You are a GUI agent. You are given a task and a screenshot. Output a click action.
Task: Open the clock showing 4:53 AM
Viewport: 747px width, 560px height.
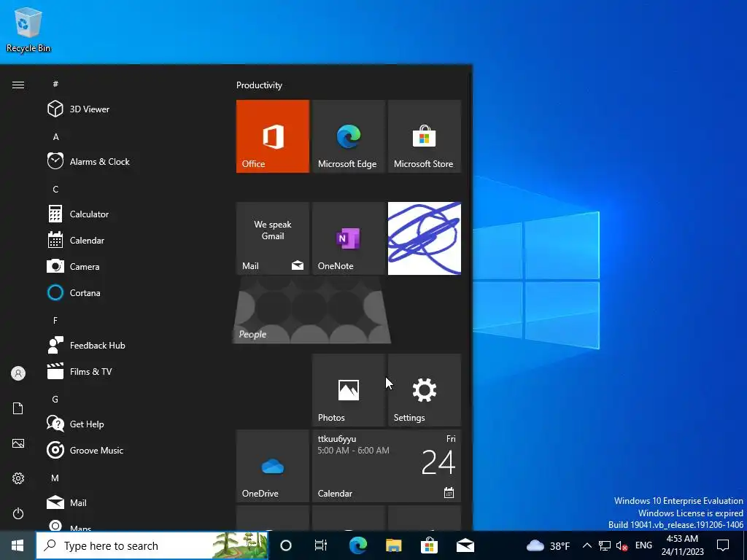(x=682, y=545)
